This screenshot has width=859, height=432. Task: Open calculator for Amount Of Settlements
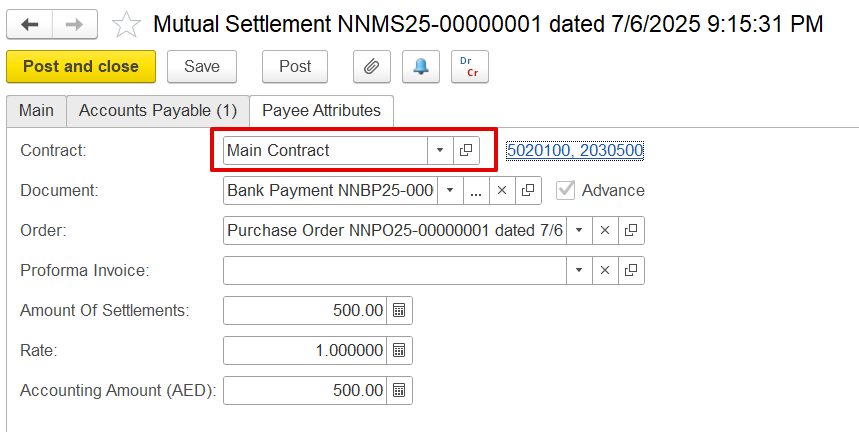click(398, 310)
